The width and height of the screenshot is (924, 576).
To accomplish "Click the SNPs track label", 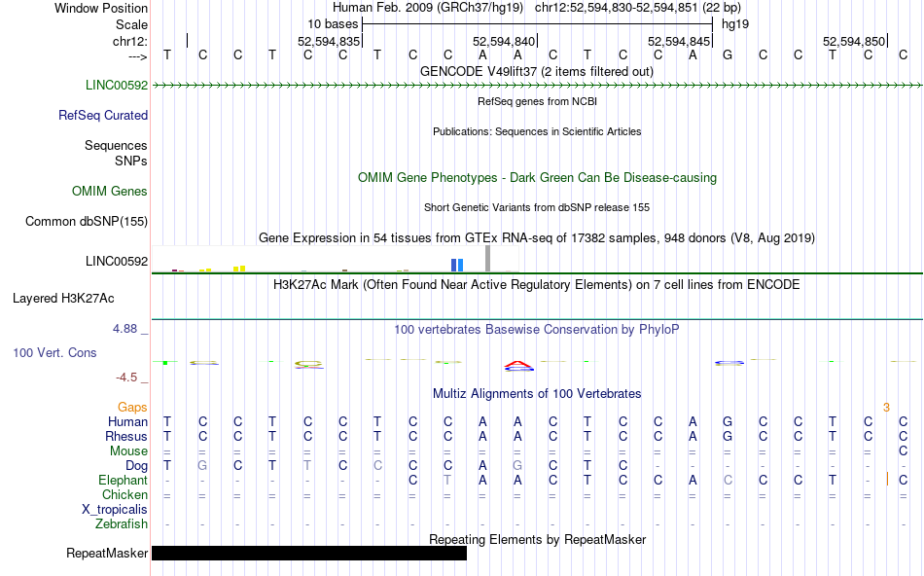I will click(x=131, y=161).
